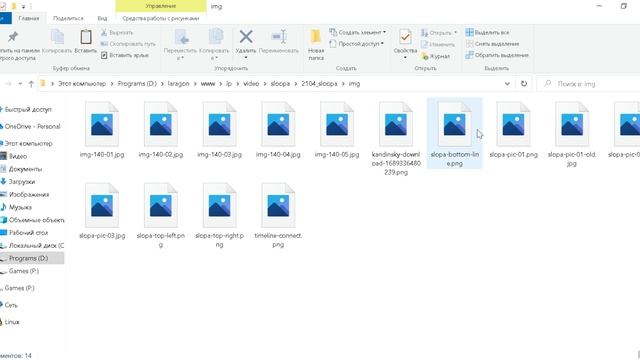Image resolution: width=640 pixels, height=360 pixels.
Task: Select file img-140-01.jpg
Action: 102,130
